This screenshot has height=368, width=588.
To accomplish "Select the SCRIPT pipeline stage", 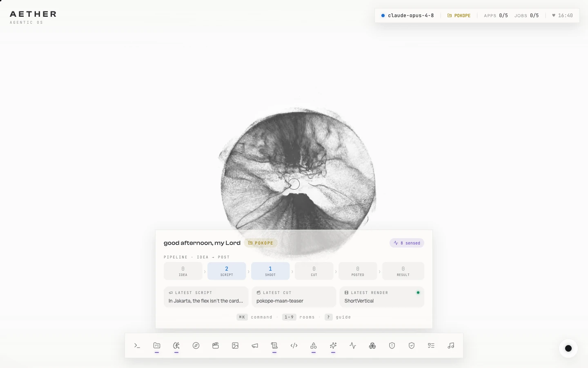I will point(227,271).
